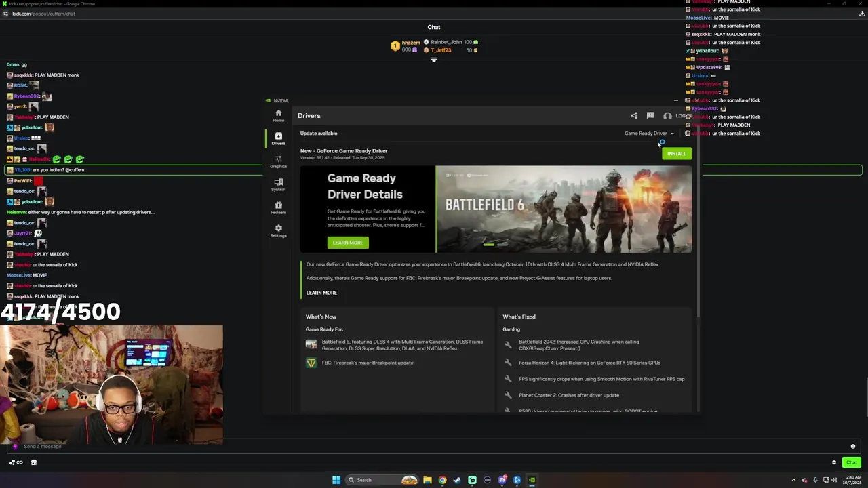Open Google Chrome from the taskbar

tap(442, 480)
